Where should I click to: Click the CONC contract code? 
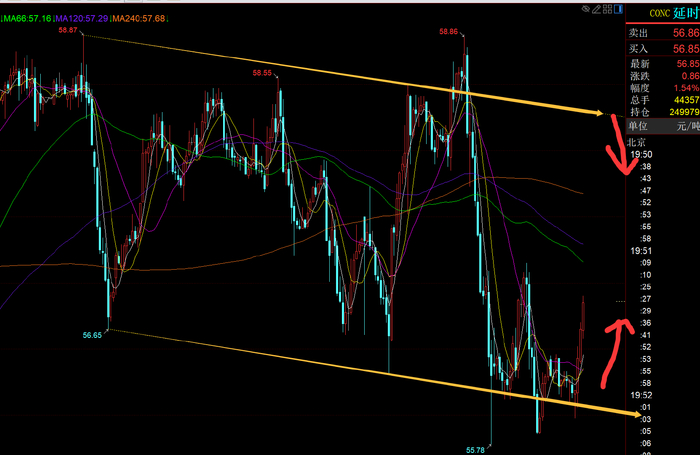point(659,13)
